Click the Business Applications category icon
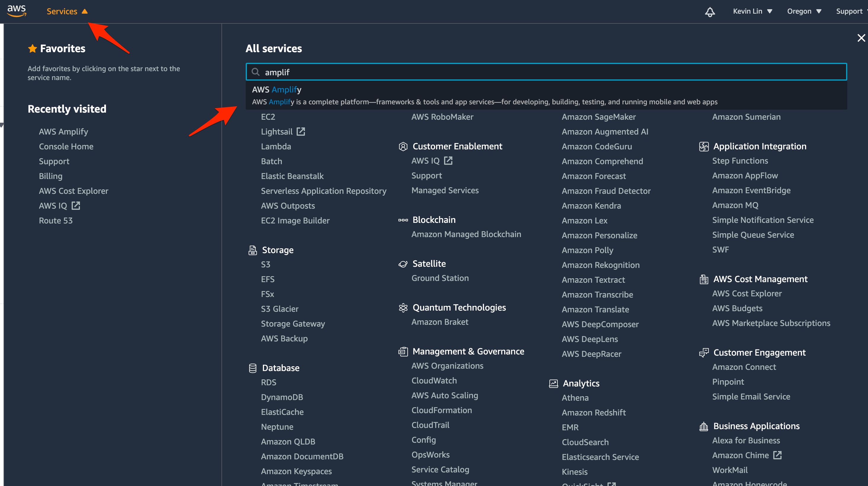 pyautogui.click(x=704, y=426)
